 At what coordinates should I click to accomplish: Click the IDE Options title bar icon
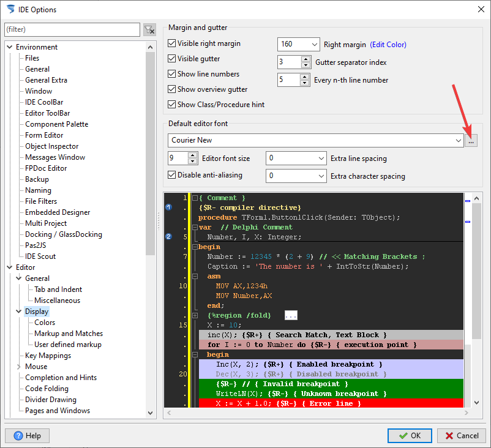[10, 9]
